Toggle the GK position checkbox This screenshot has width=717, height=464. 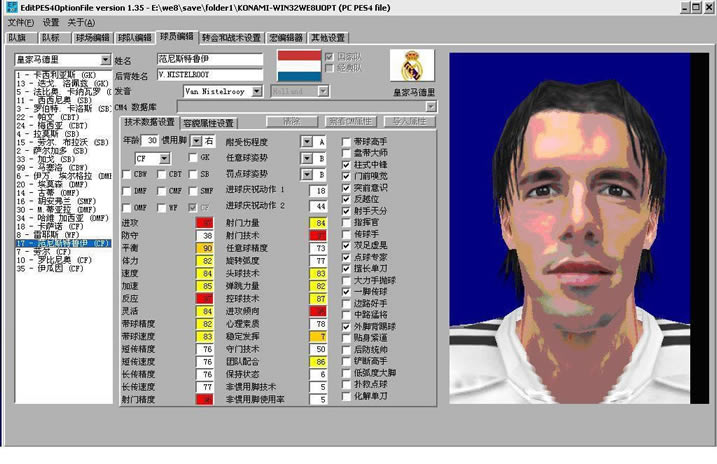coord(191,158)
